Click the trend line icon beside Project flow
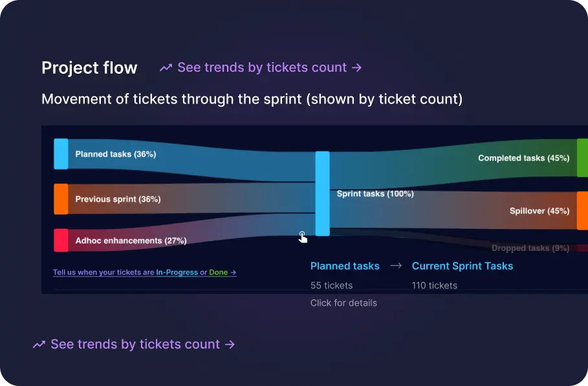 [x=166, y=68]
